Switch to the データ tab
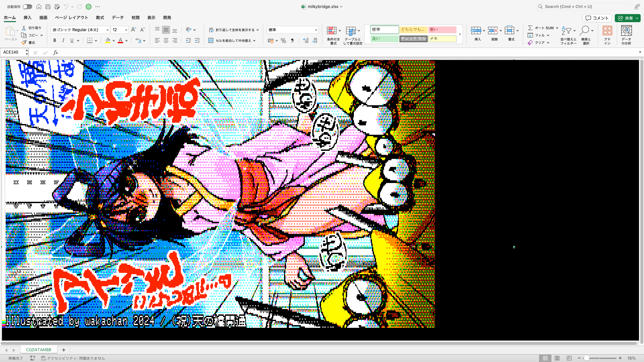This screenshot has width=644, height=362. pyautogui.click(x=118, y=18)
